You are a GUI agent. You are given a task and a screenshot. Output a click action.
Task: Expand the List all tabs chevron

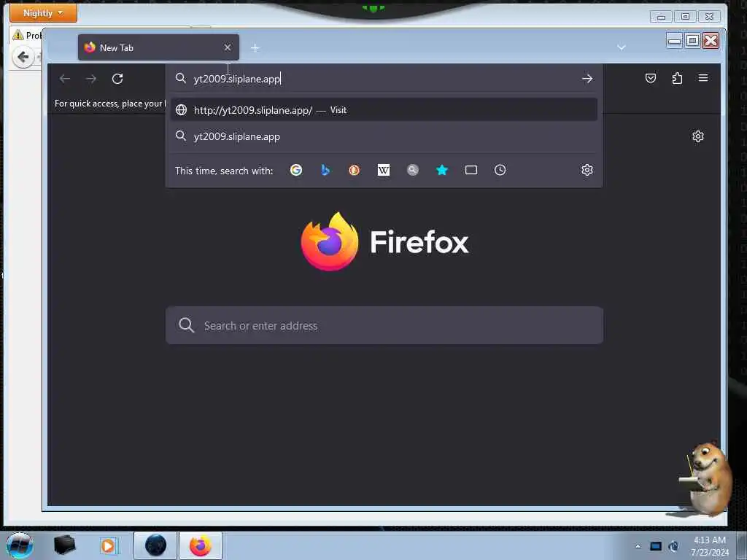pyautogui.click(x=622, y=47)
